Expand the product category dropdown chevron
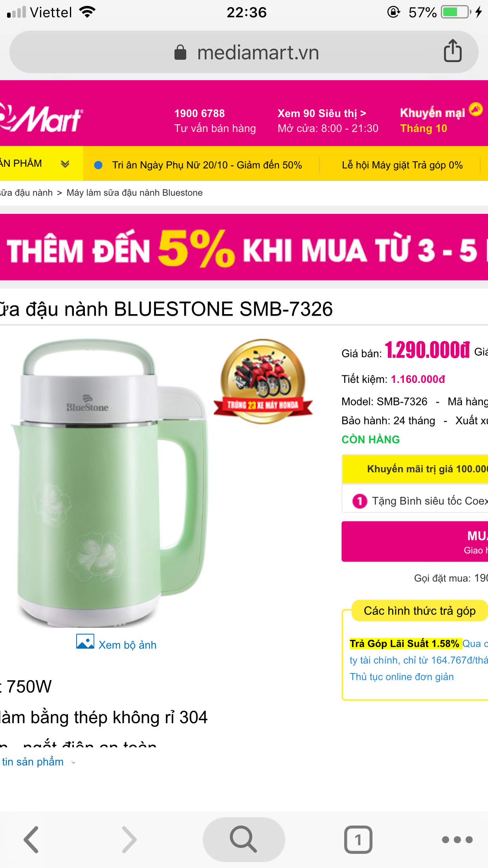 point(65,164)
